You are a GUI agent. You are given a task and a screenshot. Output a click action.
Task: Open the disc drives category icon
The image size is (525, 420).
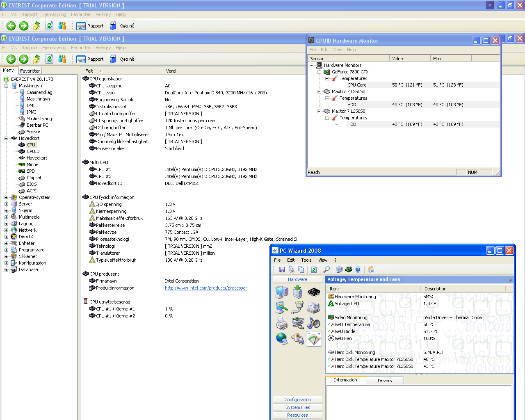pyautogui.click(x=314, y=308)
